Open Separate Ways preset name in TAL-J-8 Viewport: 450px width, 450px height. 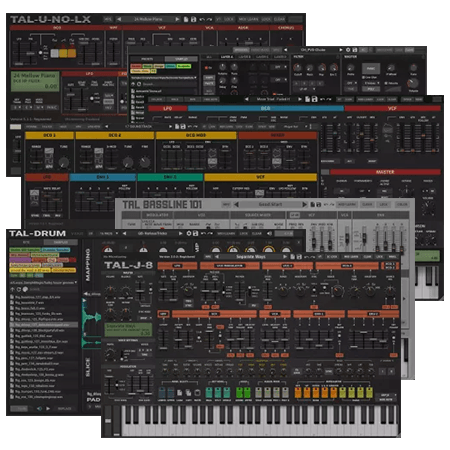(251, 257)
